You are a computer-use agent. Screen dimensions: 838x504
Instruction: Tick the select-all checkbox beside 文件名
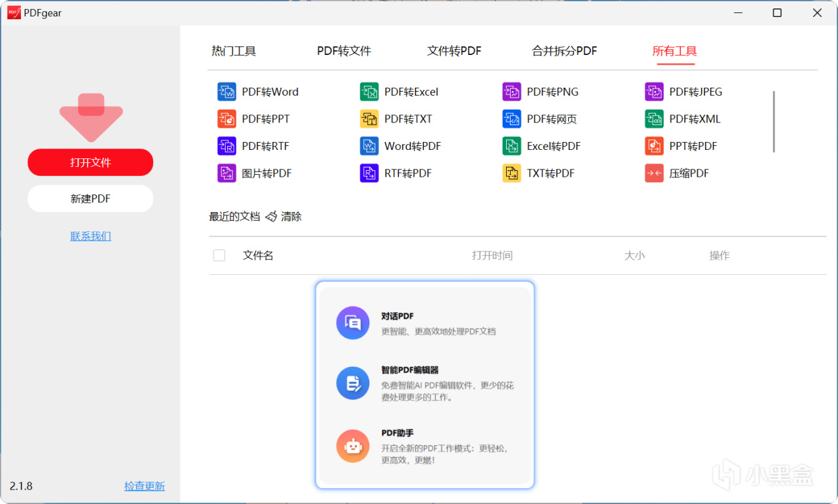[219, 255]
